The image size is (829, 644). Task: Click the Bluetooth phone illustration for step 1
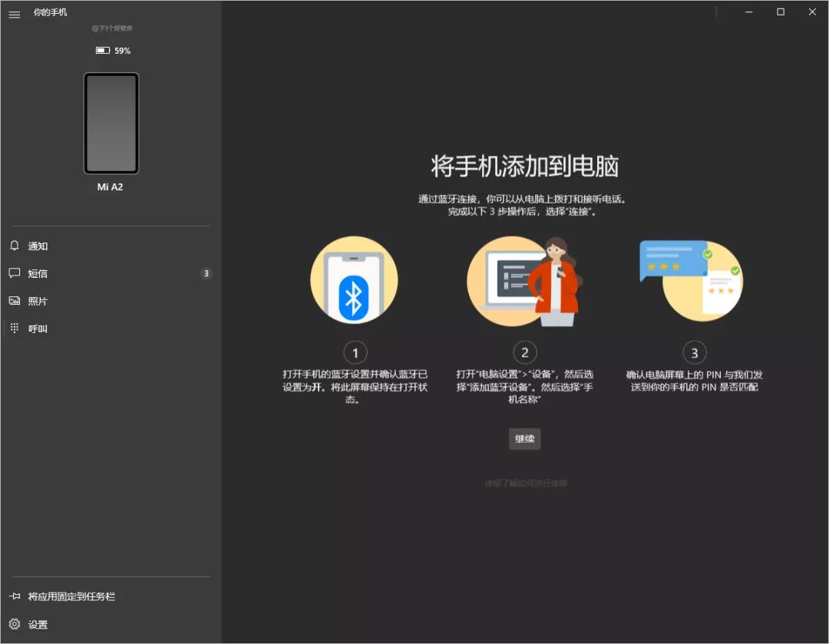pyautogui.click(x=354, y=280)
